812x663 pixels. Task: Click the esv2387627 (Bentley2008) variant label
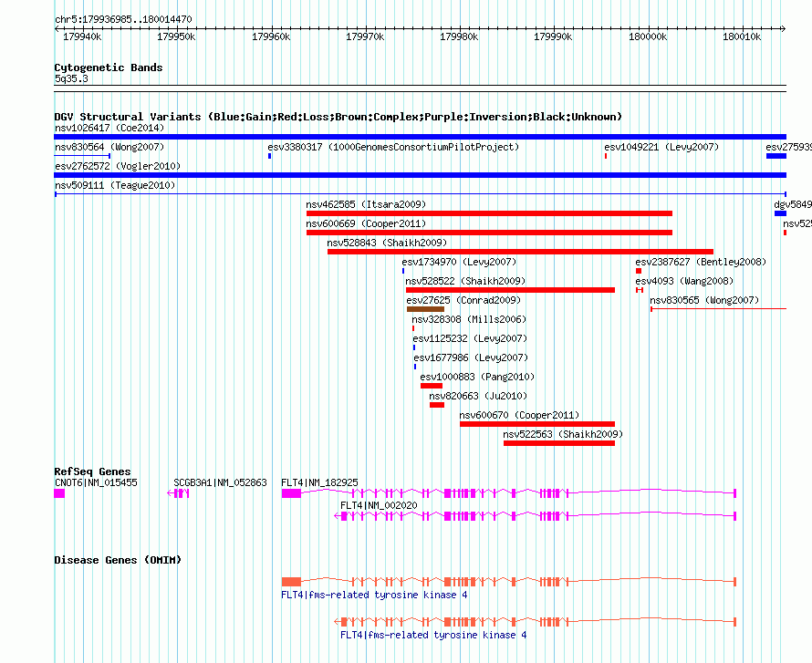(701, 262)
